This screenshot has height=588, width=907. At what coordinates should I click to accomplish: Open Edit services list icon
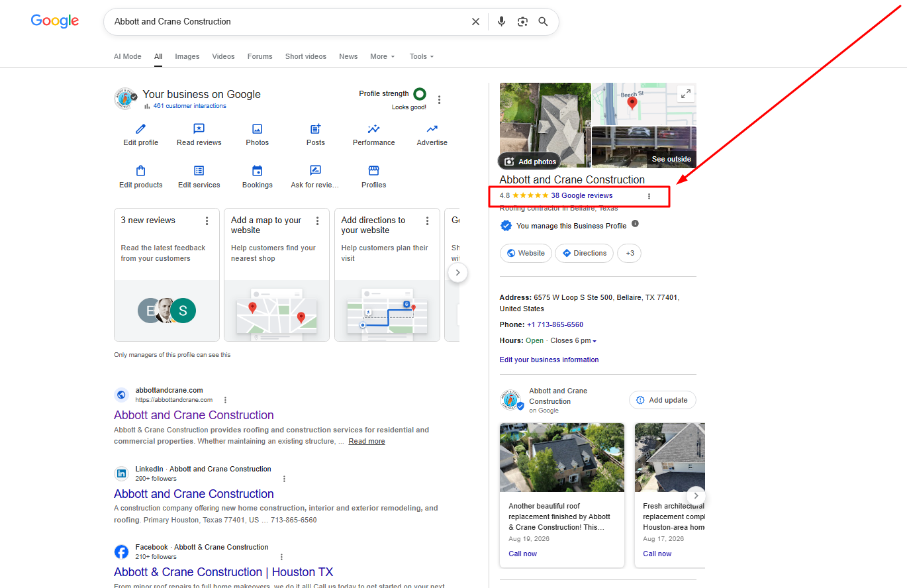pyautogui.click(x=199, y=171)
